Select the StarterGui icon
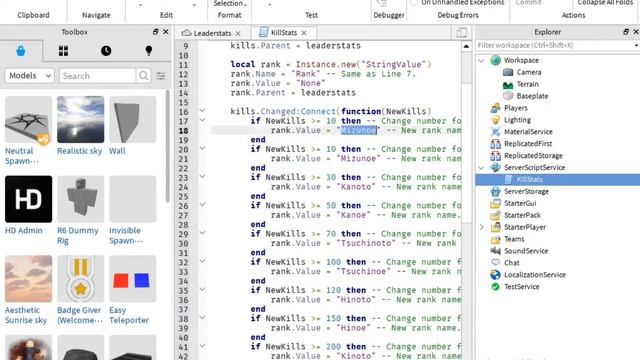640x360 pixels. [496, 203]
